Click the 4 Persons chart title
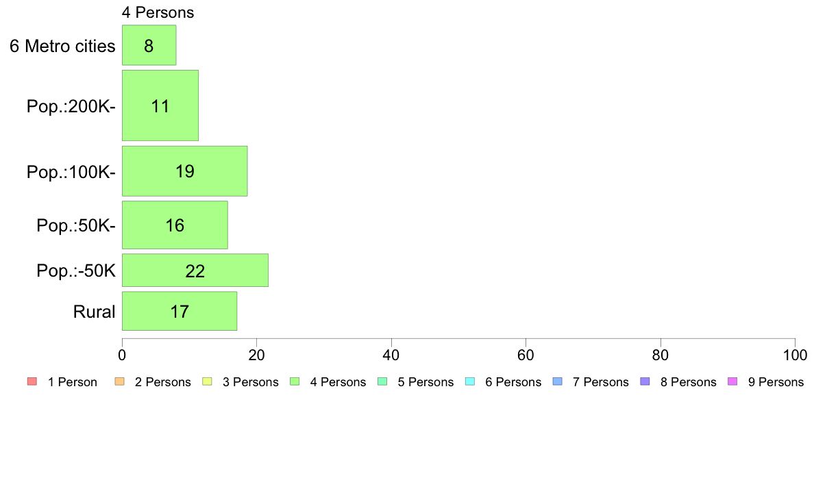814x504 pixels. pyautogui.click(x=158, y=12)
